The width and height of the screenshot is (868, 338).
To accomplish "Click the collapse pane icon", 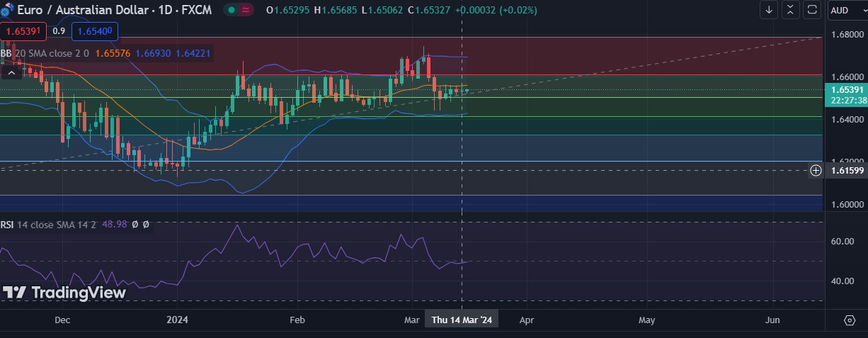I will coord(791,11).
